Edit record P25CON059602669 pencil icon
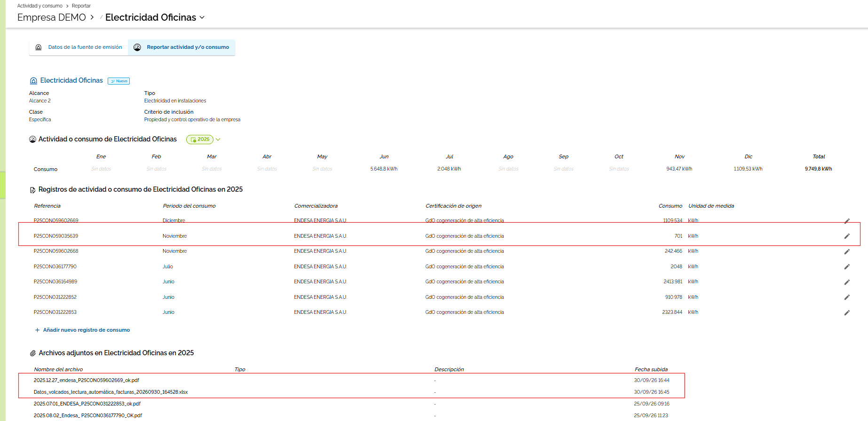Image resolution: width=868 pixels, height=421 pixels. (847, 221)
